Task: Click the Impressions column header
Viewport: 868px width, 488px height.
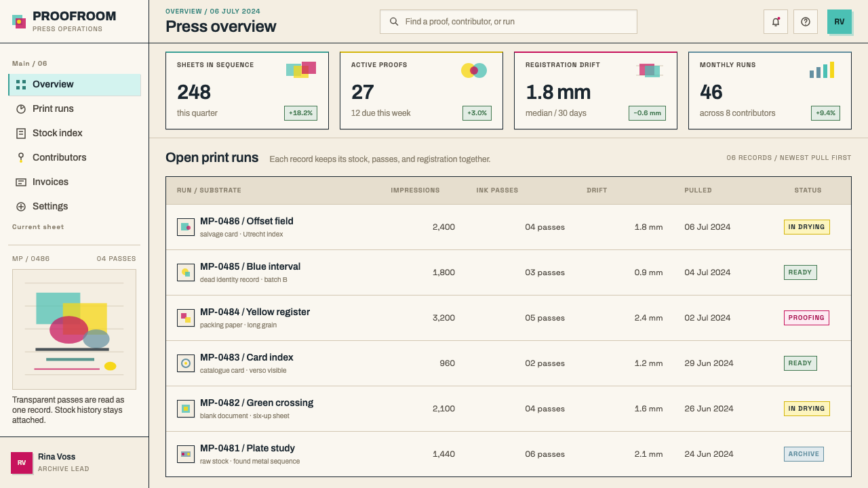Action: (415, 190)
